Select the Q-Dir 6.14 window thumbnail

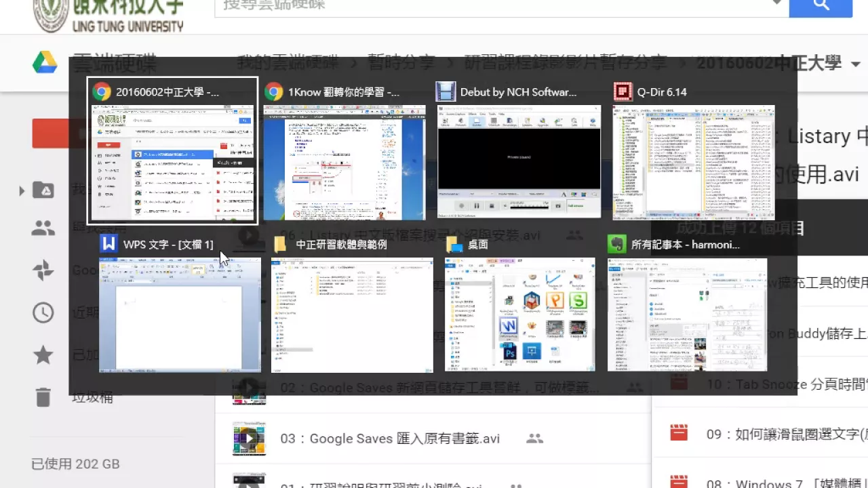pyautogui.click(x=694, y=163)
